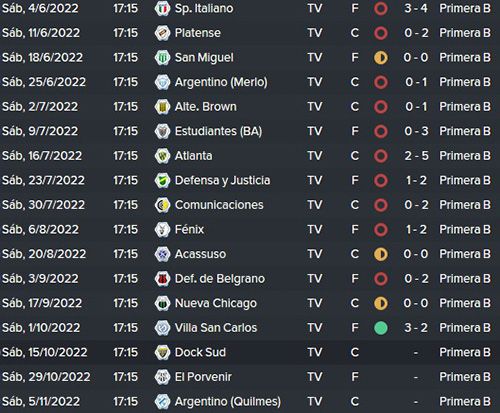This screenshot has height=413, width=500.
Task: Open the 3 - 4 result versus Sp. Italiano
Action: [416, 8]
